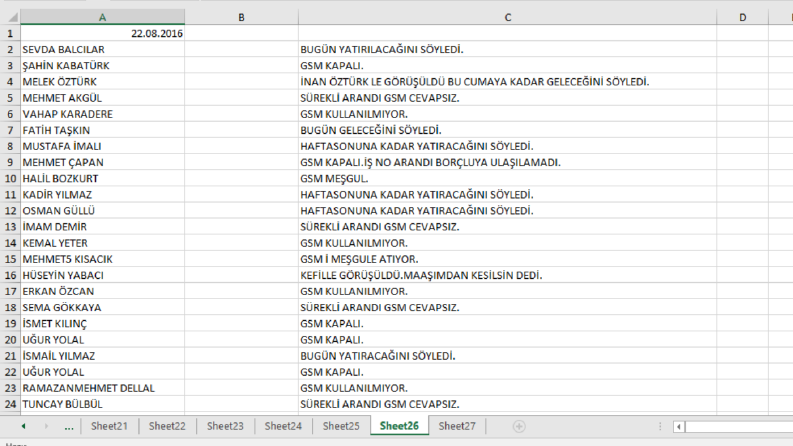Select cell İSMET KILINÇ
Image resolution: width=793 pixels, height=446 pixels.
[x=103, y=324]
